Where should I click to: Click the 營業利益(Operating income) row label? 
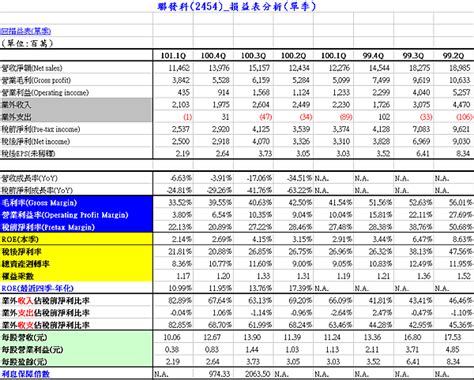(45, 92)
